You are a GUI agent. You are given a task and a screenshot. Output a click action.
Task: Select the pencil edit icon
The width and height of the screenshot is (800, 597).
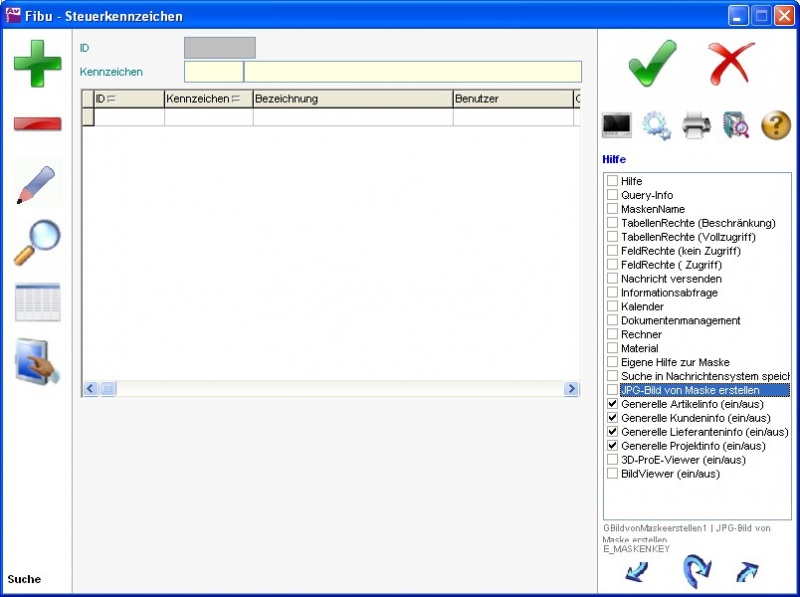[x=37, y=185]
